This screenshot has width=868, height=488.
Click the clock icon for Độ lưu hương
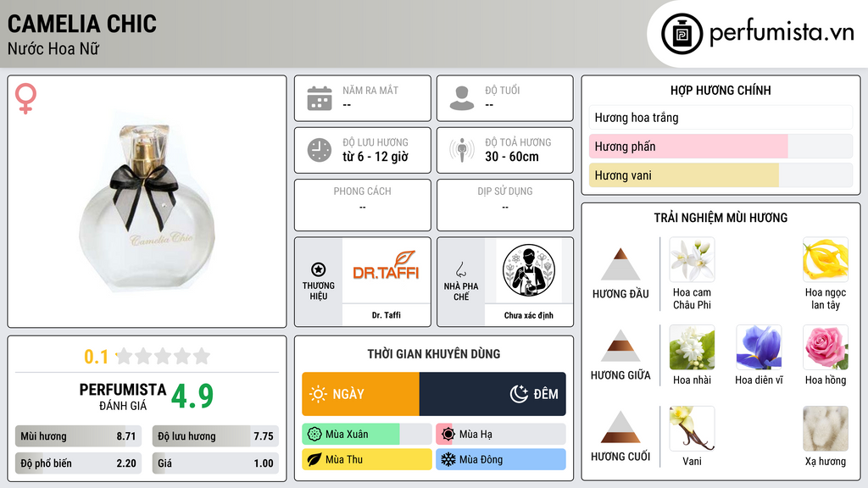pyautogui.click(x=320, y=150)
